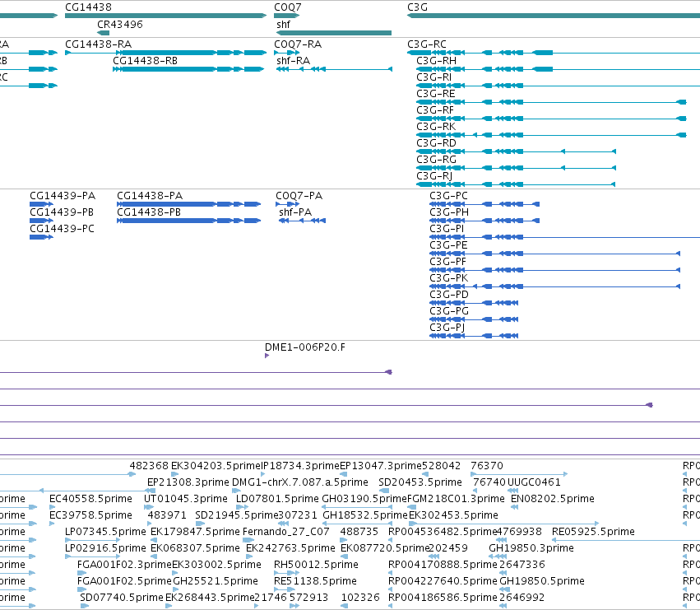Click transcript label C3G-RD
The height and width of the screenshot is (610, 700).
[436, 143]
